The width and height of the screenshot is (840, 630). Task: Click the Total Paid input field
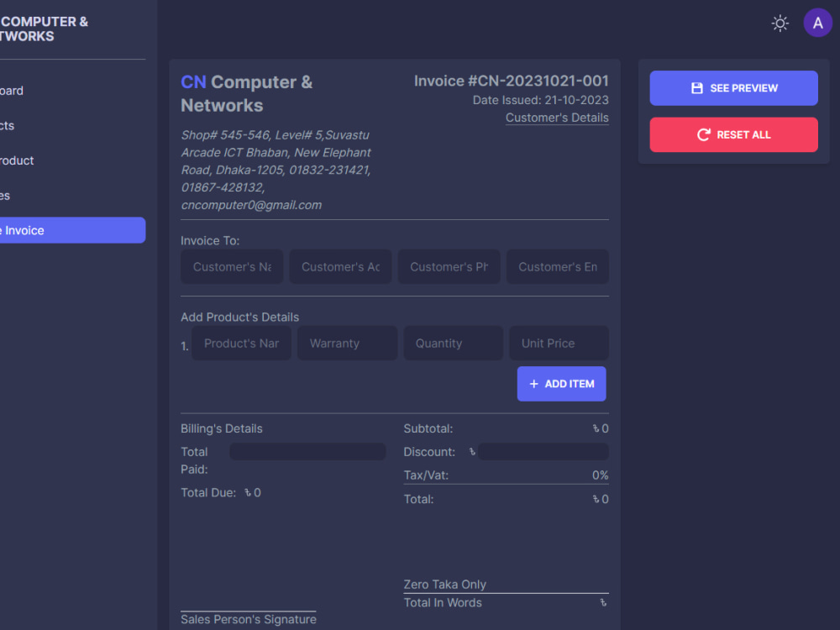tap(307, 451)
